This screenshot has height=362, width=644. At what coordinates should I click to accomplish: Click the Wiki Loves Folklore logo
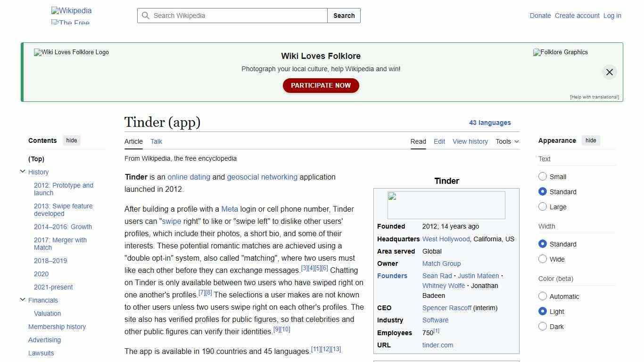click(71, 52)
